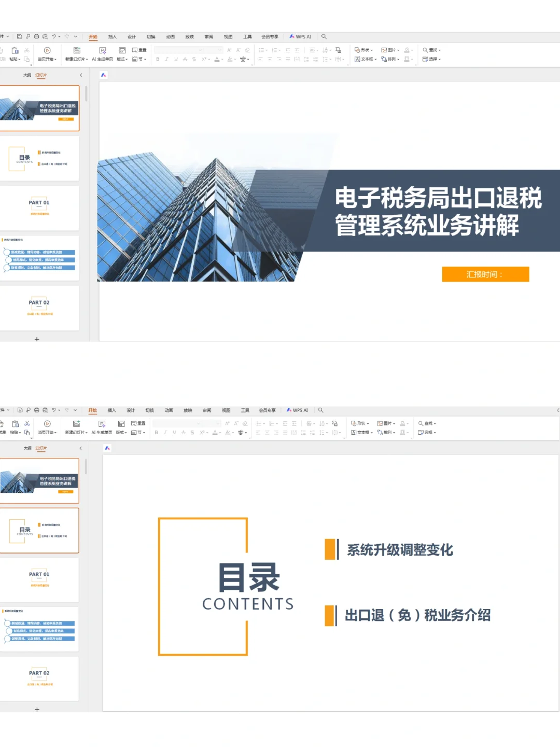Image resolution: width=560 pixels, height=747 pixels.
Task: Select the 新建幻灯片 (new slide) icon
Action: [x=77, y=50]
